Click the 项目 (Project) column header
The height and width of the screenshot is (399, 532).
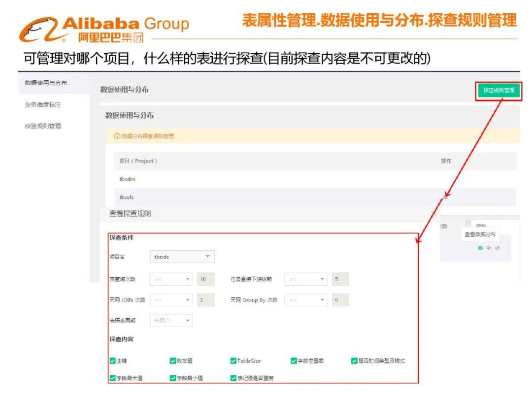coord(138,161)
